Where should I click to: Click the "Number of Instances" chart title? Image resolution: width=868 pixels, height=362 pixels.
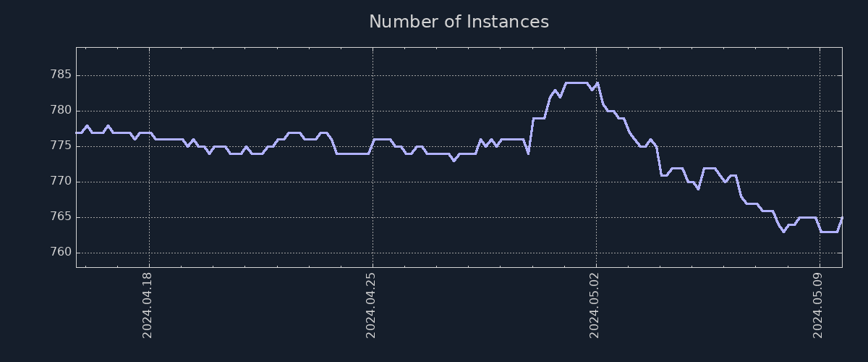[459, 22]
